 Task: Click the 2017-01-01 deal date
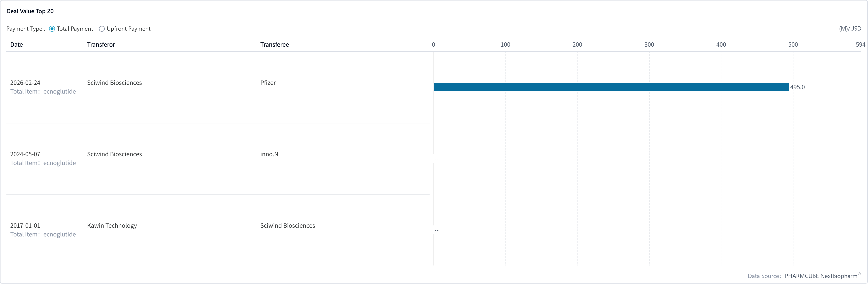coord(25,225)
